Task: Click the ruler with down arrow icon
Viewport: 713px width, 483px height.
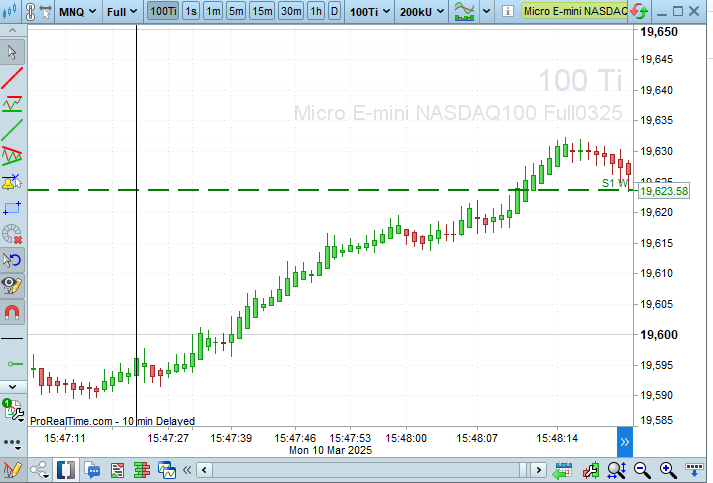Action: [694, 470]
